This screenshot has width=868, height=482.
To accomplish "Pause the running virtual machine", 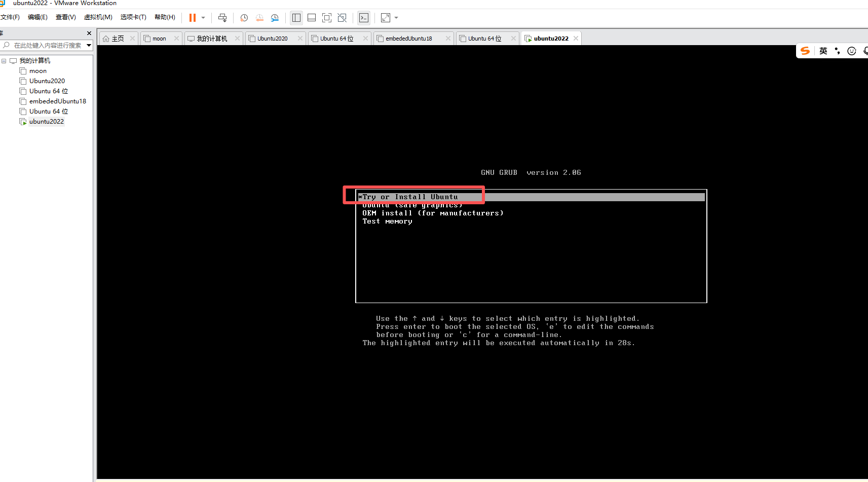I will click(x=193, y=18).
